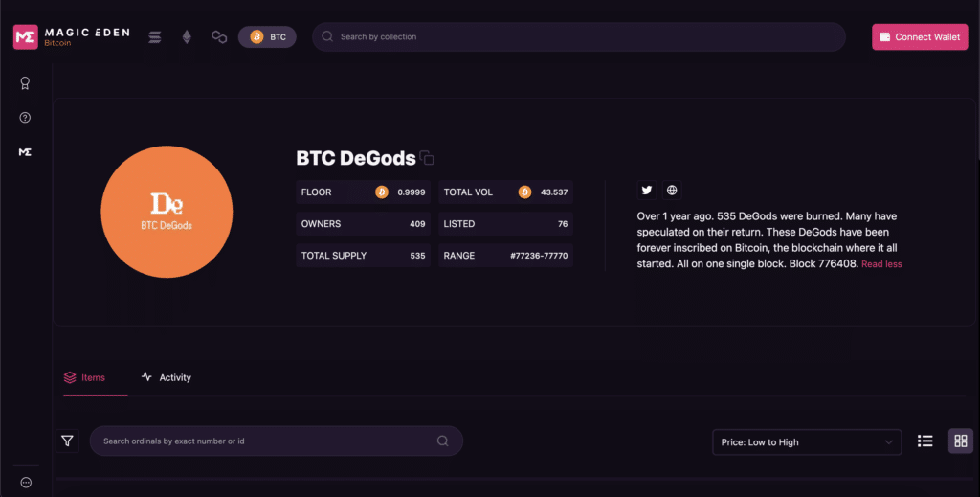Click the Connect Wallet button

(x=920, y=37)
